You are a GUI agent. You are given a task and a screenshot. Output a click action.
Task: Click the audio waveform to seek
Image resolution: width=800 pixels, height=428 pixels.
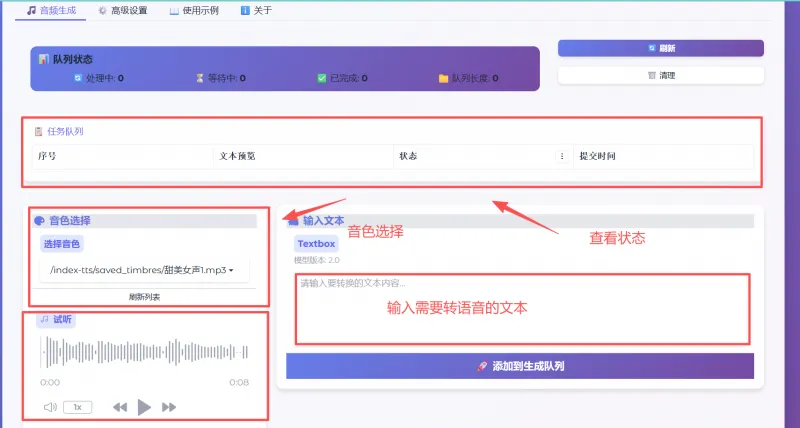144,352
